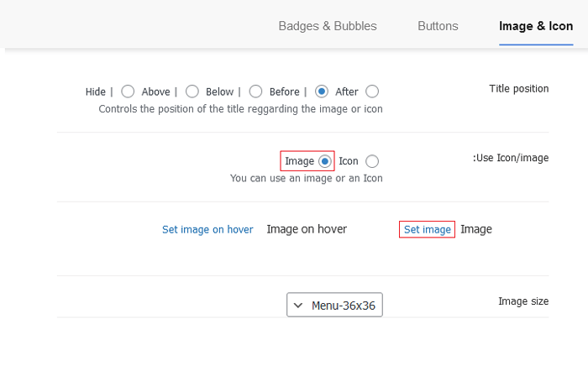588x387 pixels.
Task: Pick the Before title position radio
Action: (321, 92)
